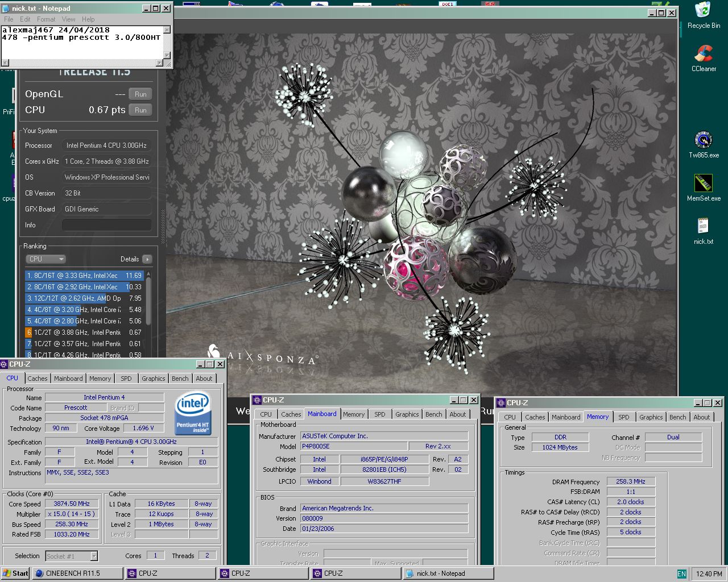Open Bench tab in CPU-Z Memory window
Image resolution: width=728 pixels, height=582 pixels.
point(677,417)
